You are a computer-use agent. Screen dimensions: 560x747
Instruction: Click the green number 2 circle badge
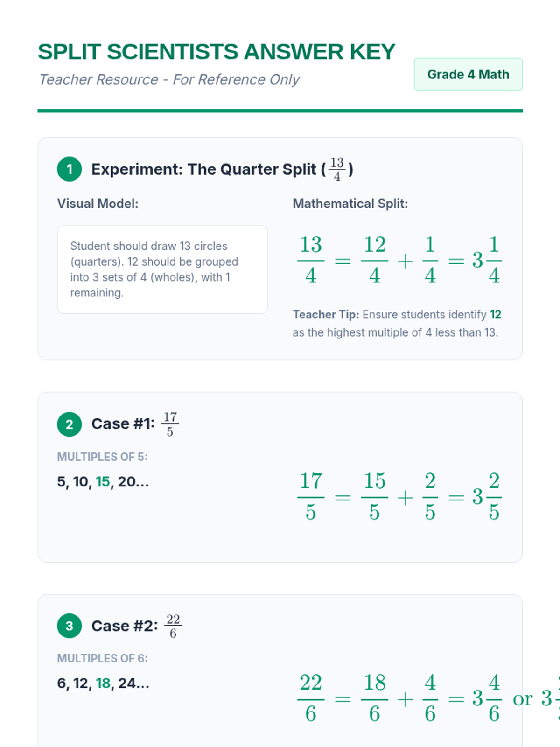point(70,424)
